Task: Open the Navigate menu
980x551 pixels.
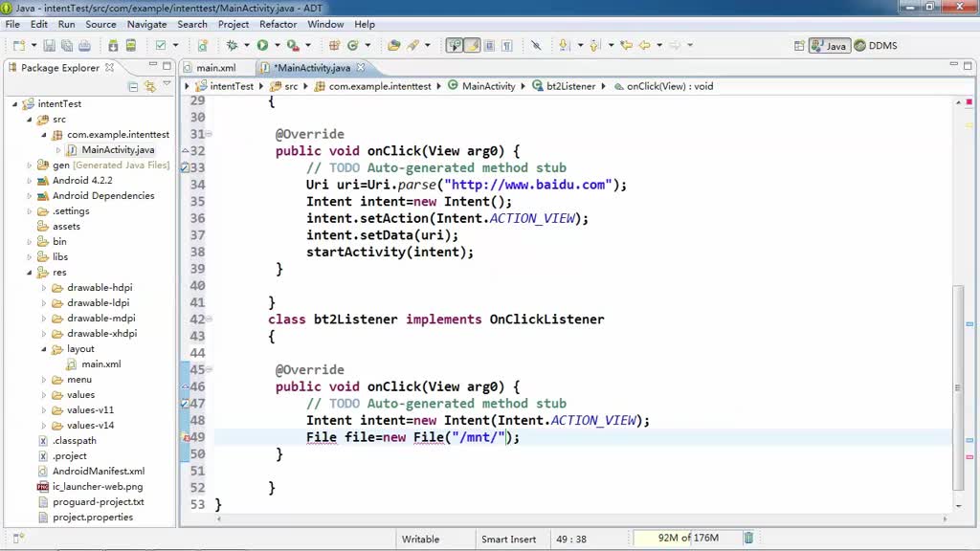Action: (146, 24)
